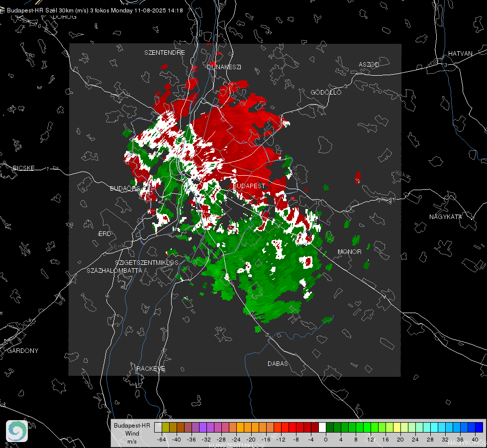Image resolution: width=487 pixels, height=448 pixels.
Task: Click the swirl weather service logo
Action: [x=17, y=431]
